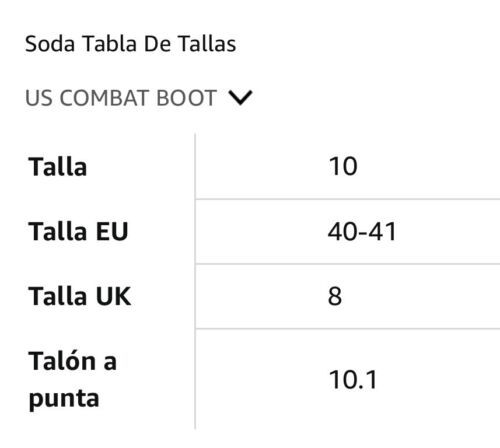The width and height of the screenshot is (500, 448).
Task: Select the EU size value 40-41
Action: click(362, 231)
